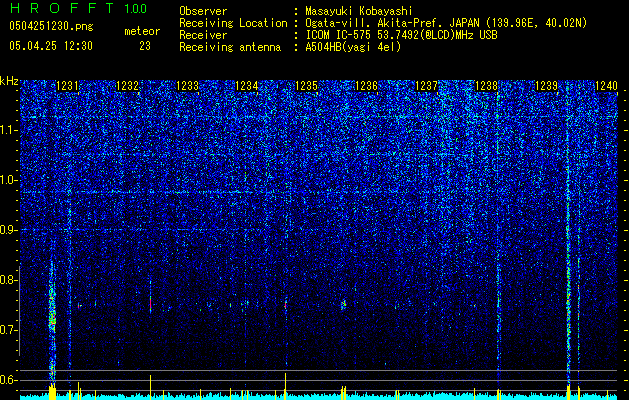This screenshot has height=400, width=629.
Task: Click the 1233 time marker
Action: pos(187,86)
